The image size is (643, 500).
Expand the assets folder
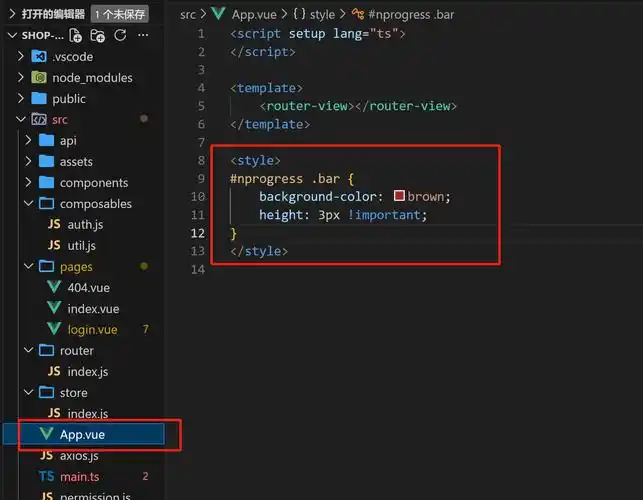(28, 161)
